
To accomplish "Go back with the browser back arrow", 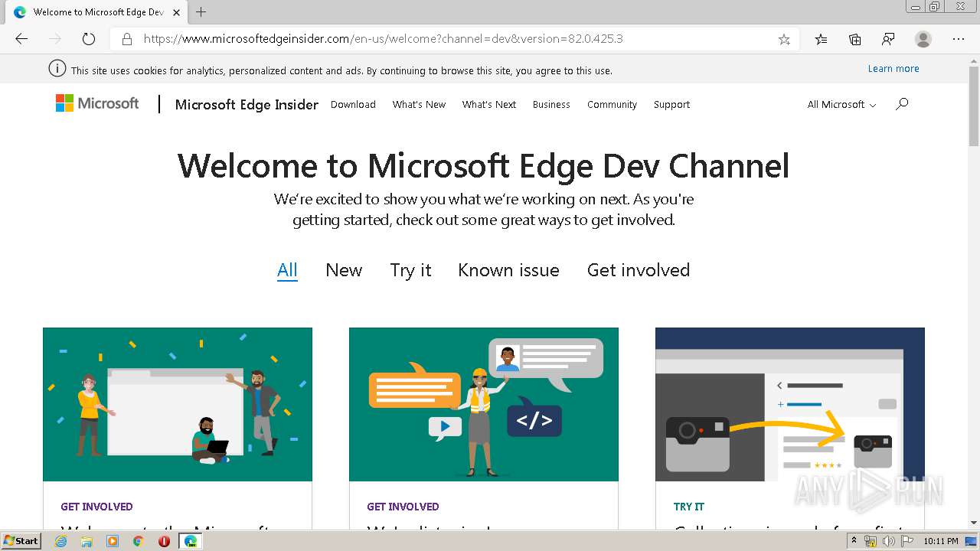I will pos(21,39).
